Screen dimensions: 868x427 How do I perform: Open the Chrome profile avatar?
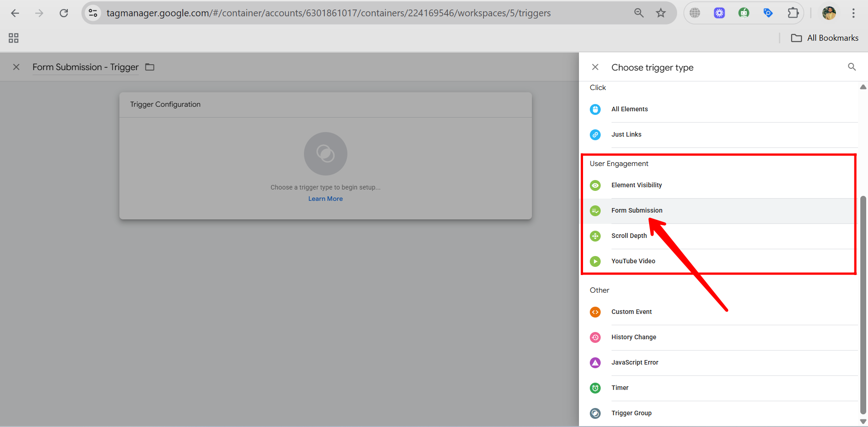[829, 13]
